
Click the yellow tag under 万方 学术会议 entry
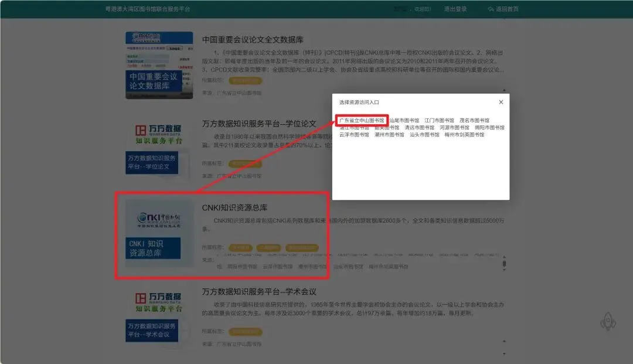click(x=246, y=331)
